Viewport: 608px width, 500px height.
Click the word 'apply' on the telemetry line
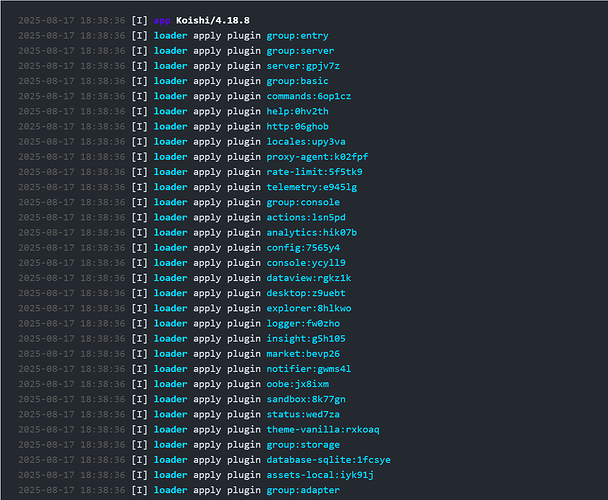207,187
